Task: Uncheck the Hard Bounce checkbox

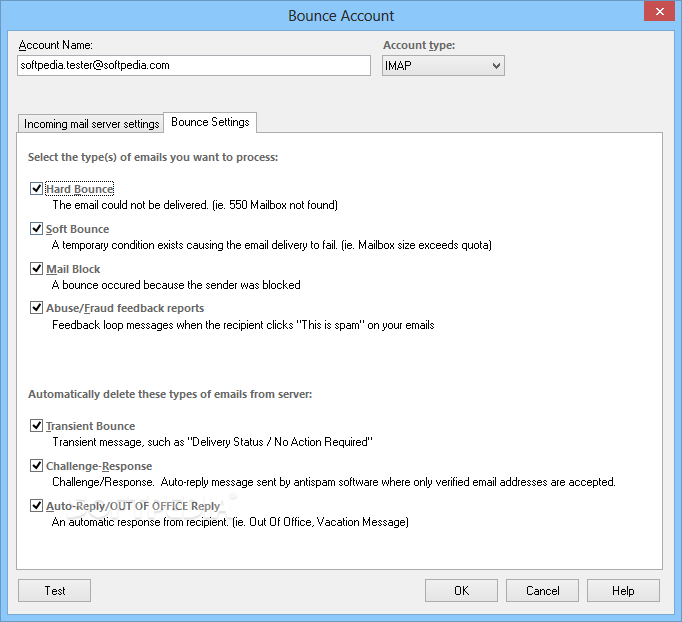Action: pos(36,189)
